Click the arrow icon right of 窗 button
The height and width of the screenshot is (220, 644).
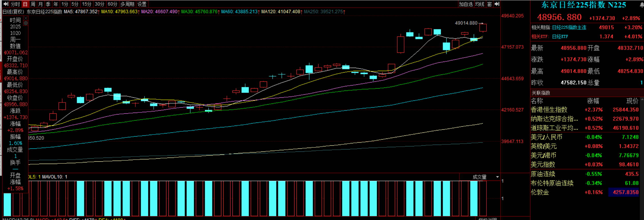(x=497, y=4)
